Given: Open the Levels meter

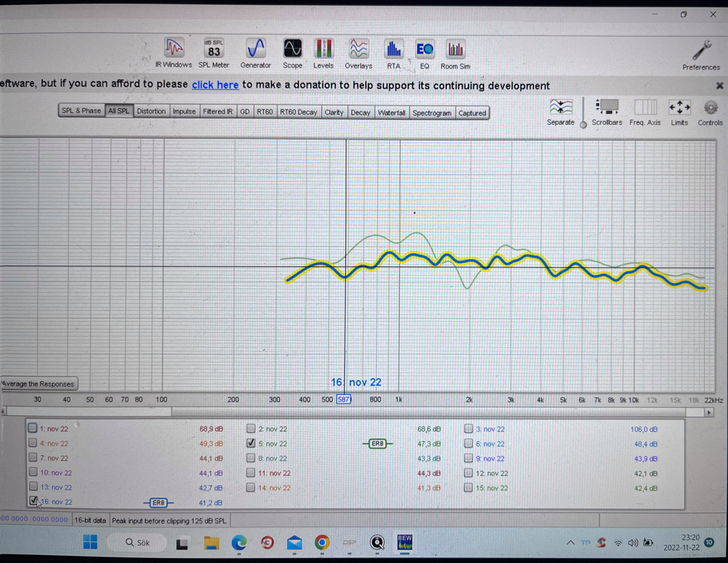Looking at the screenshot, I should [x=323, y=53].
